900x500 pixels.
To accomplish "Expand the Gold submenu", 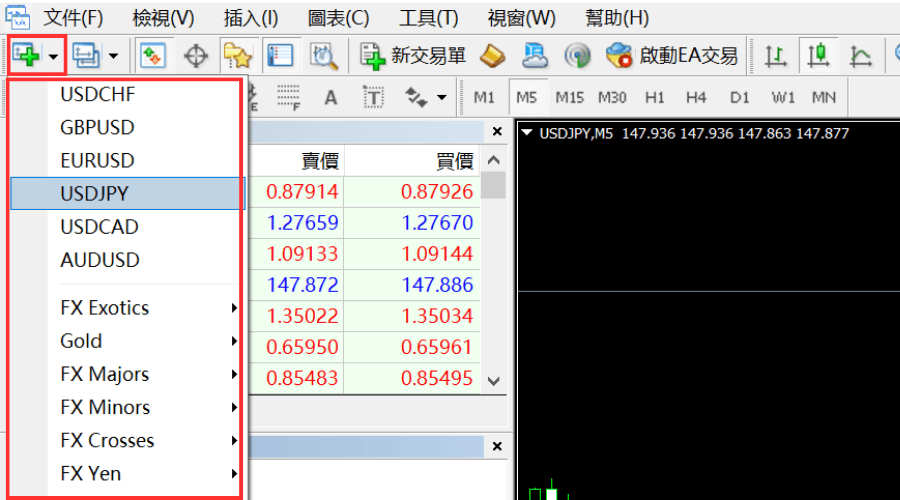I will (125, 341).
